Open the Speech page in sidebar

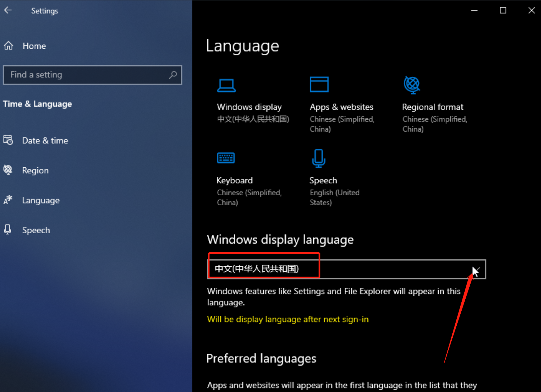click(x=36, y=230)
